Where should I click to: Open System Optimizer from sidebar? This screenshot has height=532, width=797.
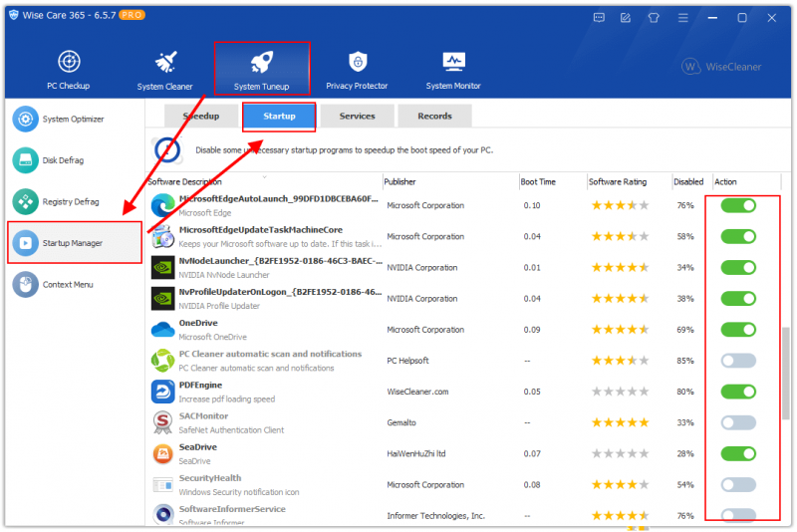coord(73,119)
